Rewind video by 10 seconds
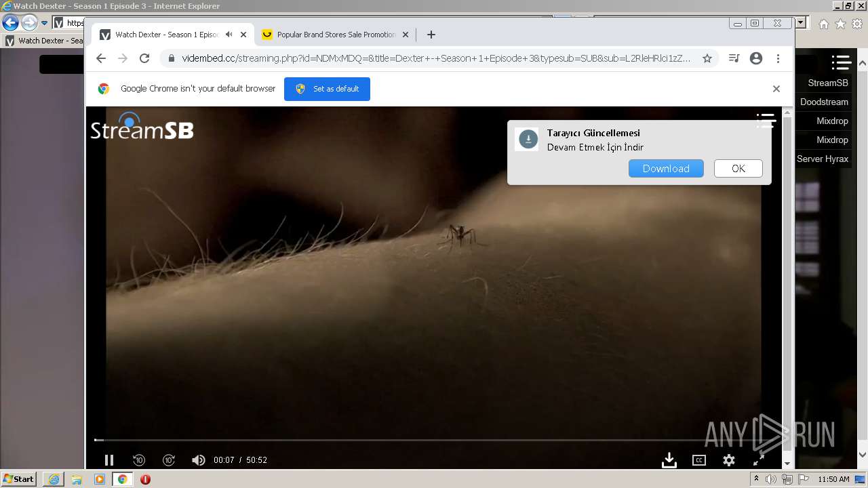Screen dimensions: 868x488 coord(139,460)
